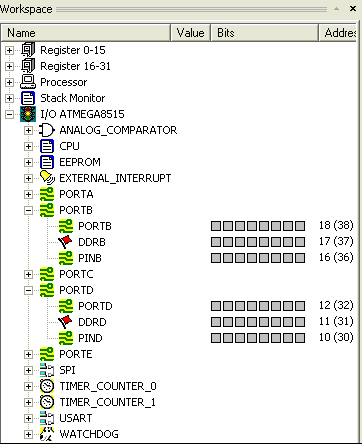Click the PINB register icon
362x445 pixels.
click(x=66, y=258)
